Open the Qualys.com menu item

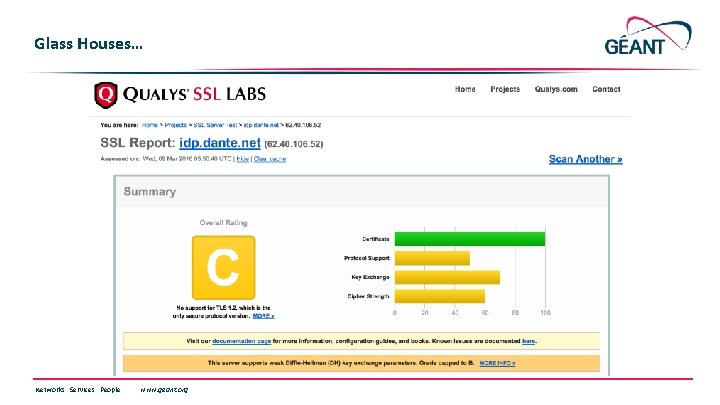(556, 89)
